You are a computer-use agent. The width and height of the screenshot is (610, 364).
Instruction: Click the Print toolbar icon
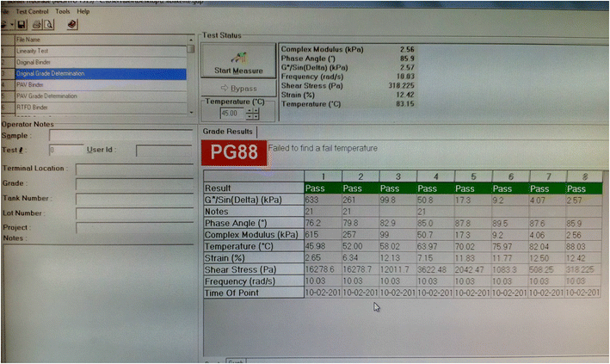[37, 25]
